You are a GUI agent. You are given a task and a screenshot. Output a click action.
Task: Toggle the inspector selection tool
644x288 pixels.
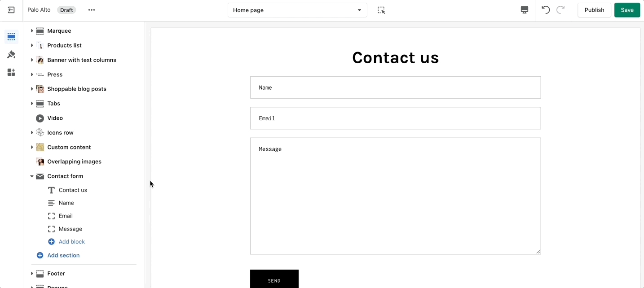(x=381, y=10)
